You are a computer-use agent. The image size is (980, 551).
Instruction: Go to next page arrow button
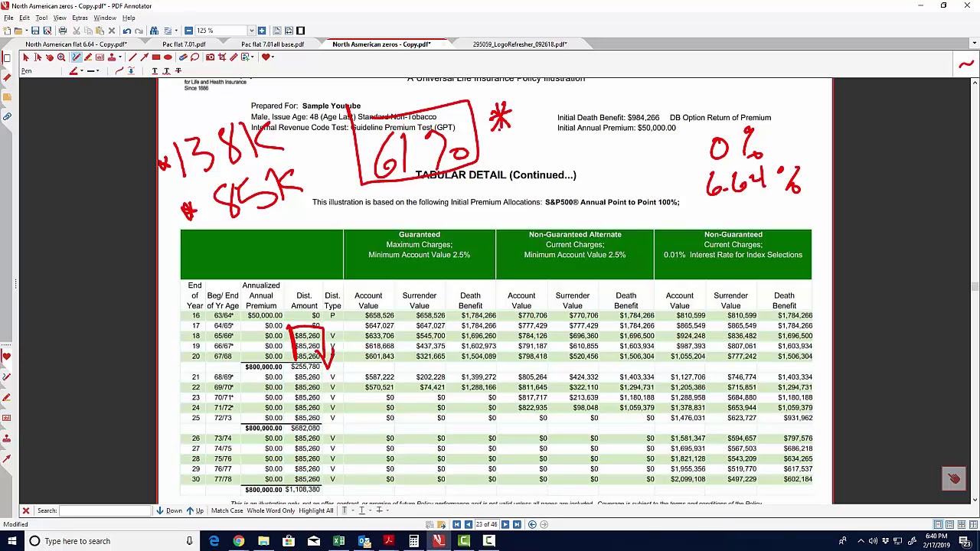pos(505,524)
